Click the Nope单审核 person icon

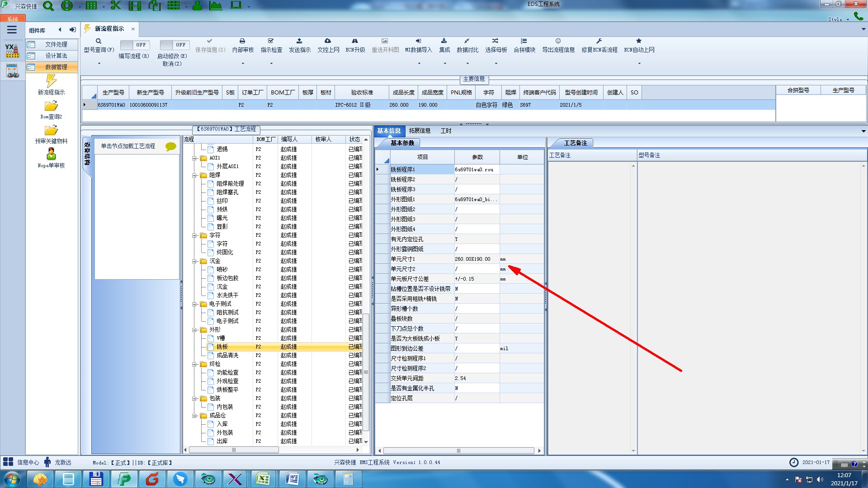pyautogui.click(x=51, y=154)
